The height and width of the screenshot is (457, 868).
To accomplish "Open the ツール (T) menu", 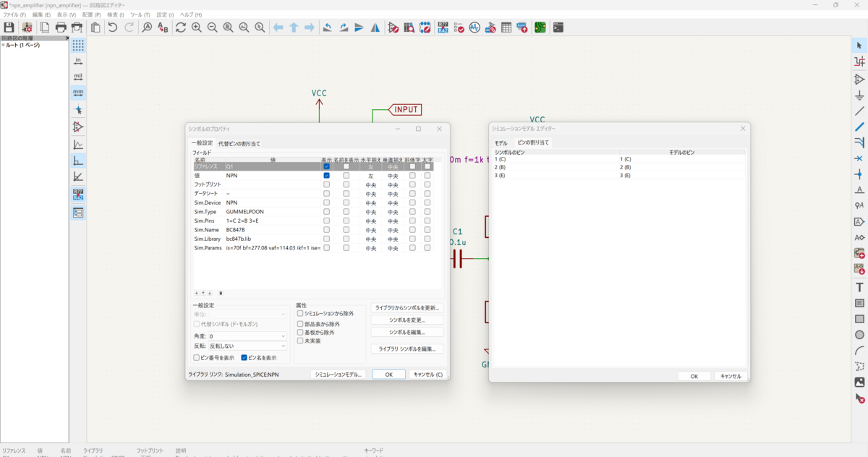I will (x=140, y=14).
